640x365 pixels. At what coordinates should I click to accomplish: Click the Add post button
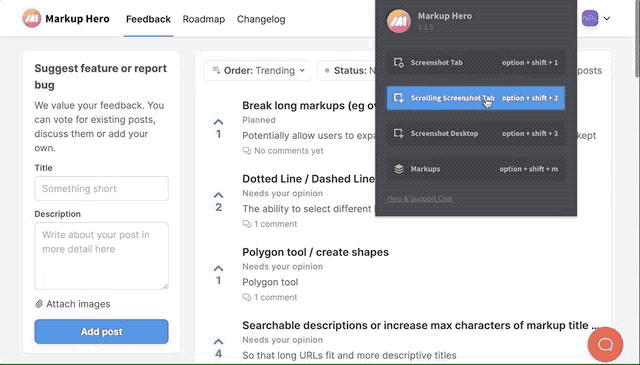(101, 332)
